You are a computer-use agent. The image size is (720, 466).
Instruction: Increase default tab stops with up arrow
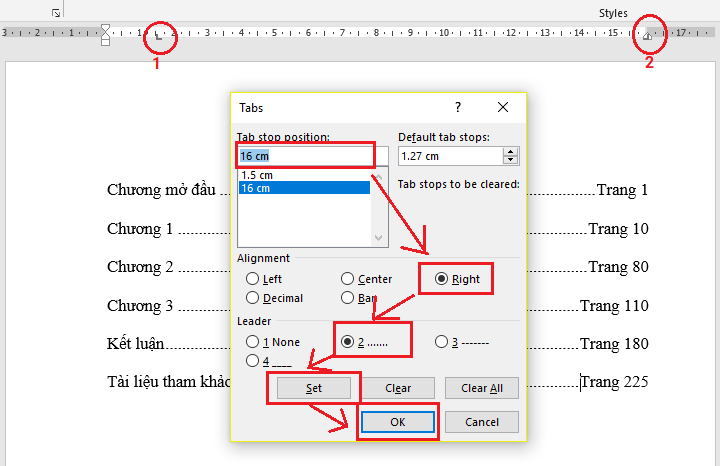pyautogui.click(x=511, y=152)
